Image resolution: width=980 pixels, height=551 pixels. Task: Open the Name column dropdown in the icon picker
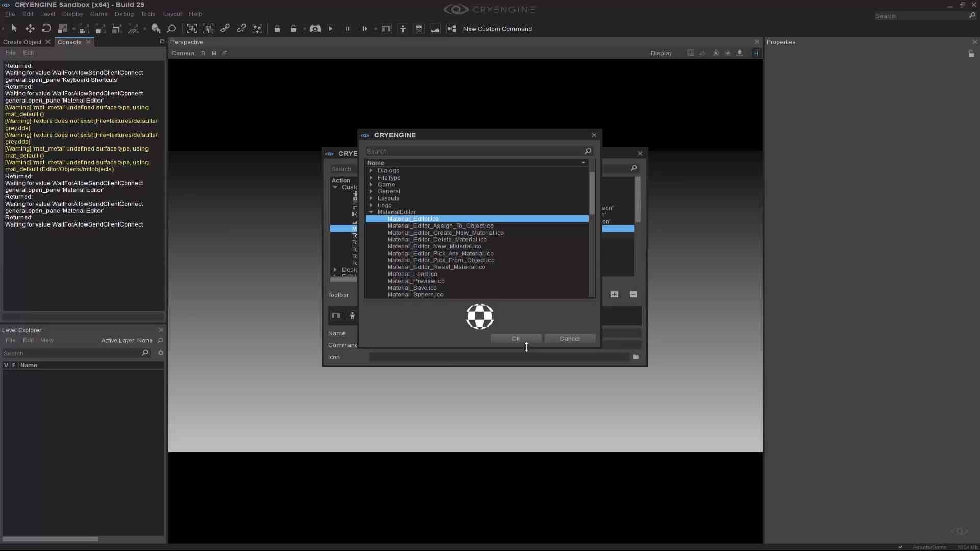tap(582, 163)
